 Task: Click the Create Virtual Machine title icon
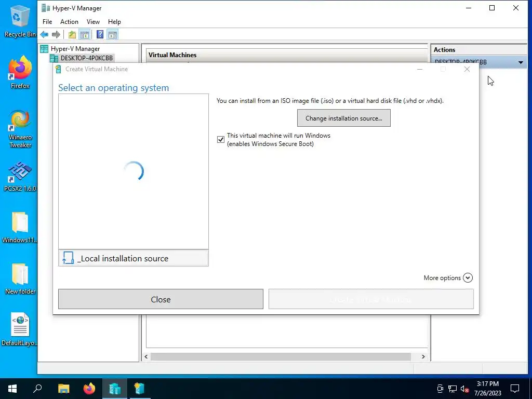coord(58,69)
